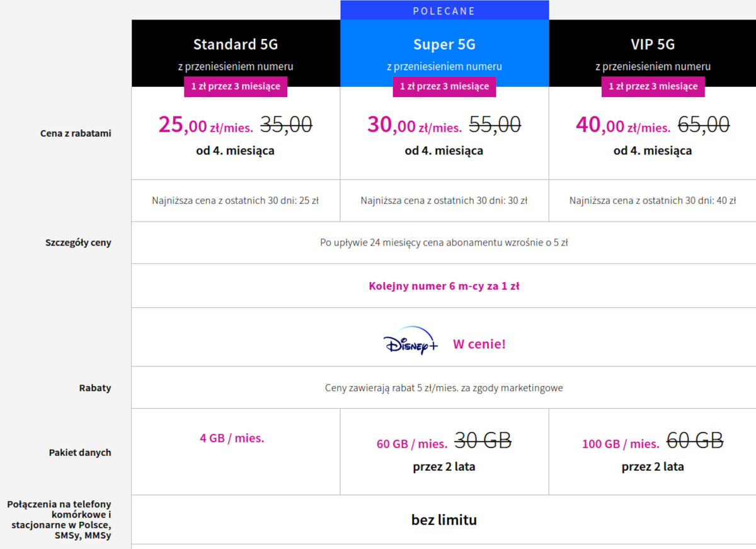Click Standard 5G '1 zł przez 3 miesiące' badge

tap(236, 86)
